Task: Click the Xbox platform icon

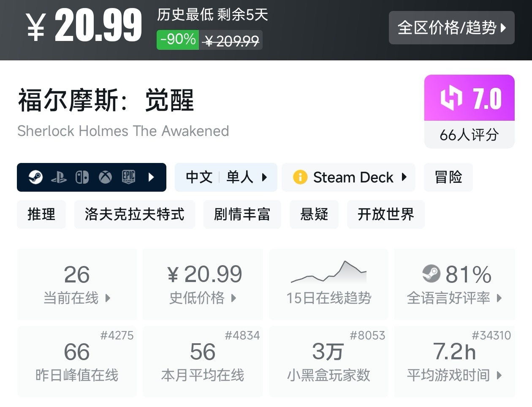Action: [105, 177]
